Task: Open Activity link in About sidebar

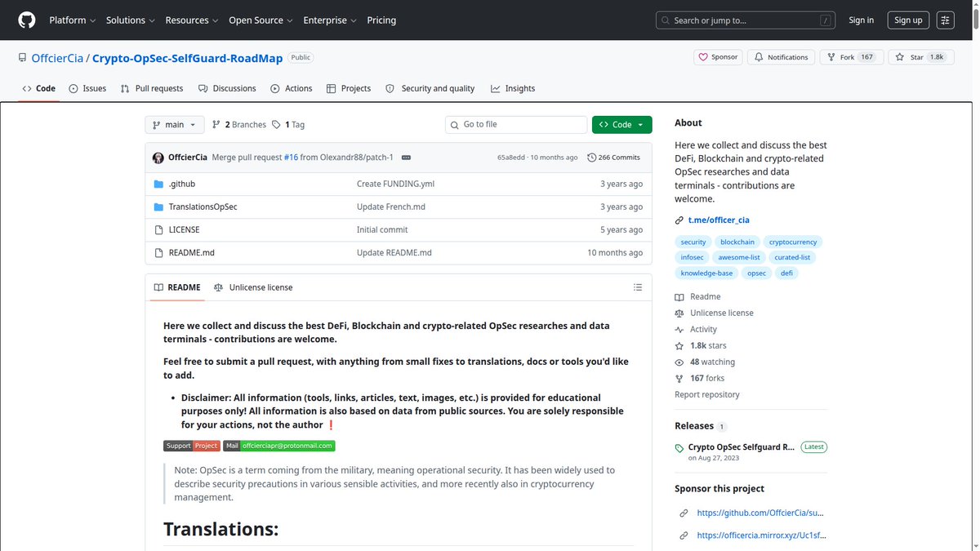Action: [x=696, y=330]
